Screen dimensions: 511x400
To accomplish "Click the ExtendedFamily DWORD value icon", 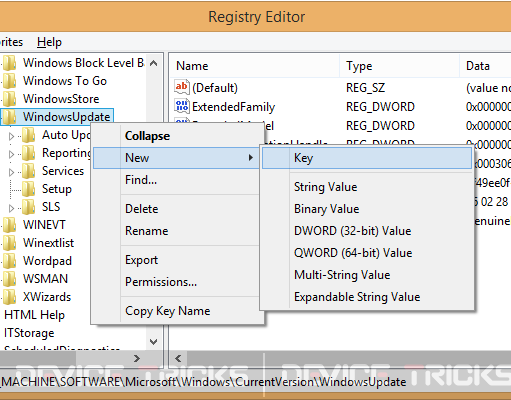I will pos(182,106).
